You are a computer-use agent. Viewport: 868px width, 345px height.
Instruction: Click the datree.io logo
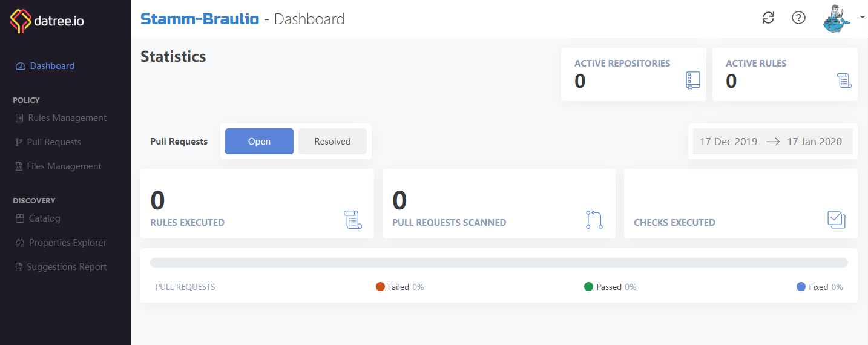click(47, 21)
